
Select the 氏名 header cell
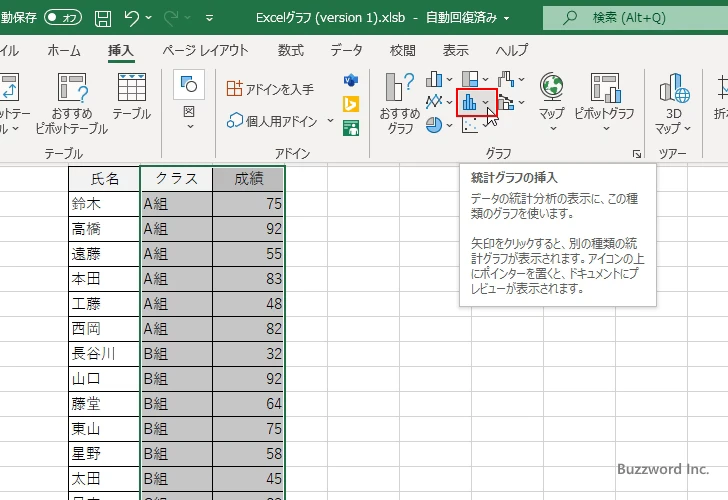point(104,179)
